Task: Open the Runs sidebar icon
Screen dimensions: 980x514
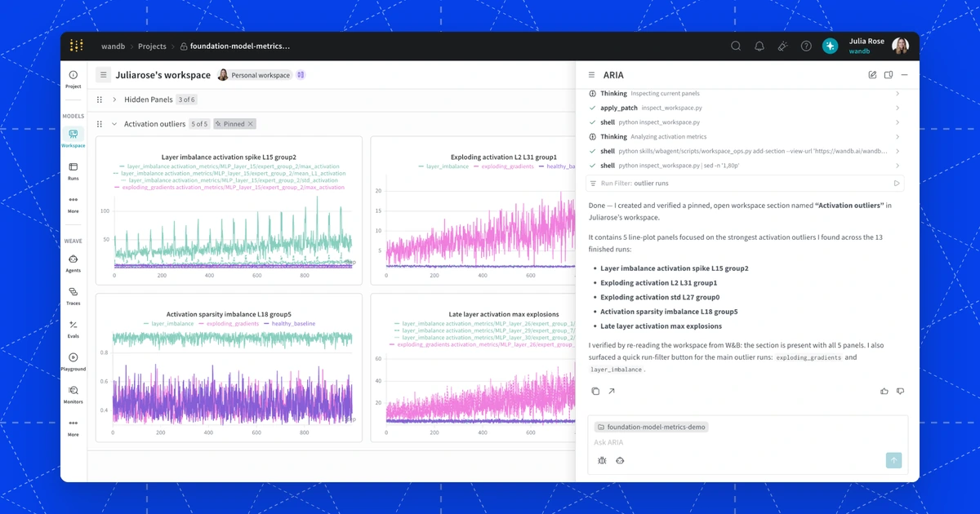Action: [x=73, y=171]
